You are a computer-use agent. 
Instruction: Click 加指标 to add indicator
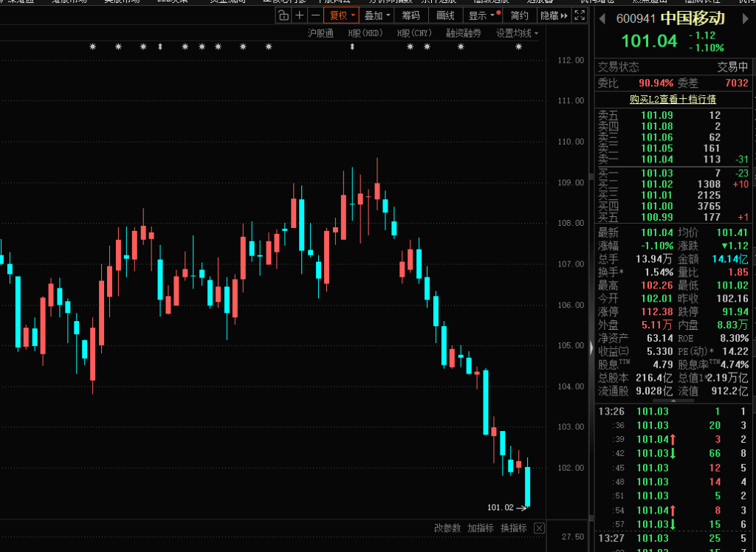480,528
